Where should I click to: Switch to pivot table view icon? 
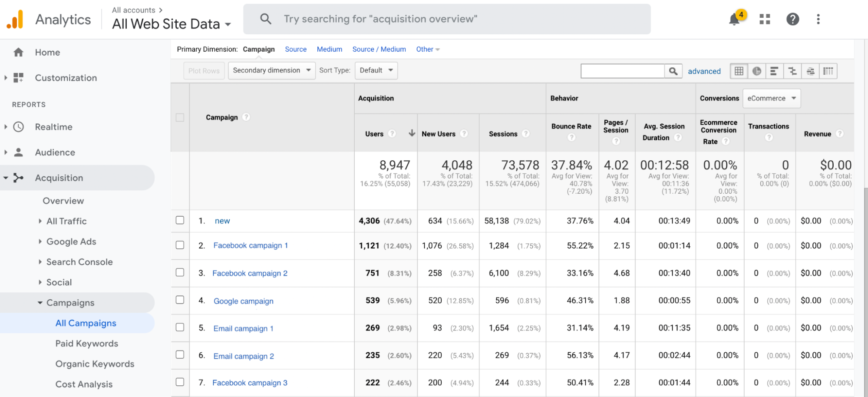828,71
